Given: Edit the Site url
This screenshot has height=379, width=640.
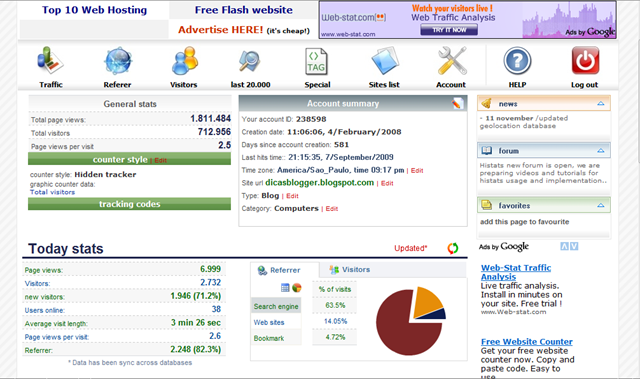Looking at the screenshot, I should 387,183.
